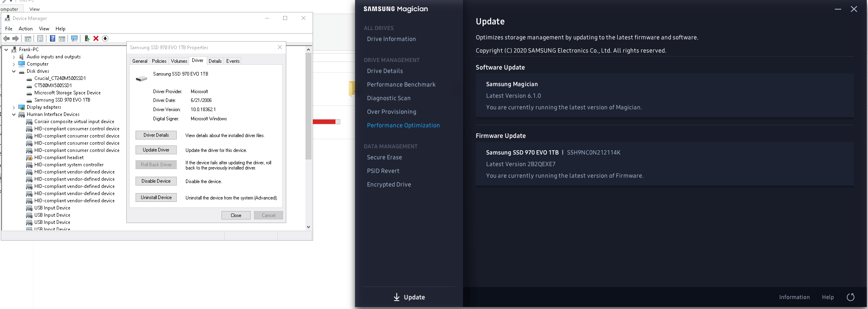Select the Frank-PC computer icon in tree
This screenshot has height=309, width=868.
click(14, 50)
